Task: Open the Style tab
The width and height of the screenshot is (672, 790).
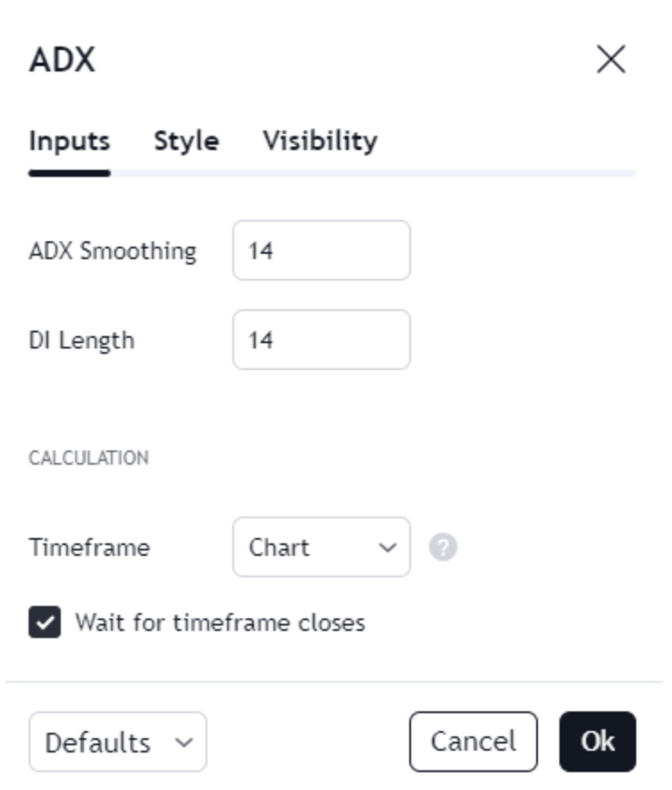Action: [x=186, y=141]
